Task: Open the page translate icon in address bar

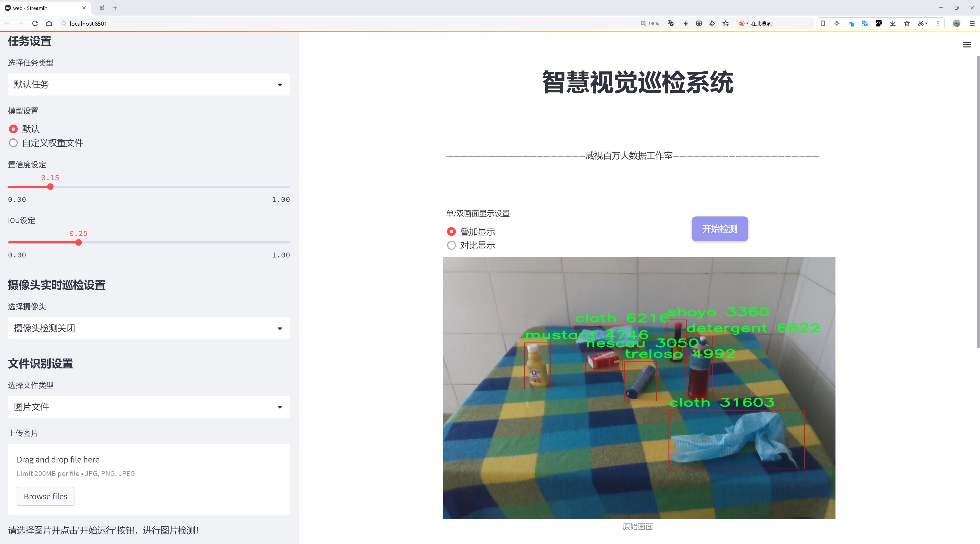Action: pos(671,24)
